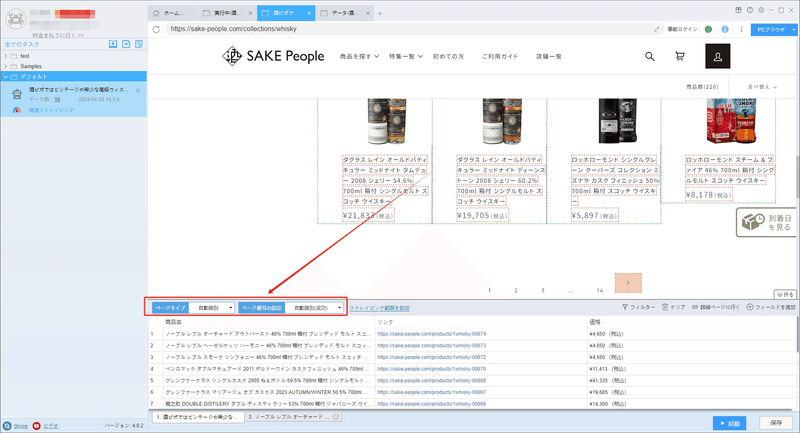This screenshot has width=800, height=433.
Task: Click the 高速スクレイピング speed gauge icon
Action: point(17,110)
